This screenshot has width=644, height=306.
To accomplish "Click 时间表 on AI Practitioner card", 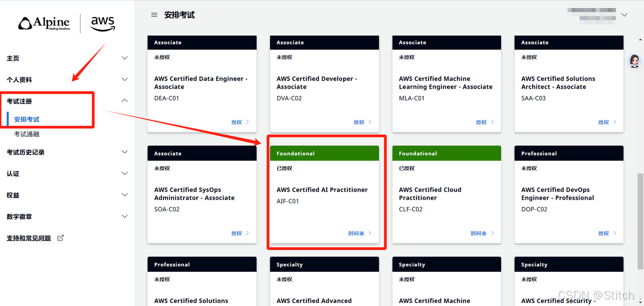I will point(356,233).
